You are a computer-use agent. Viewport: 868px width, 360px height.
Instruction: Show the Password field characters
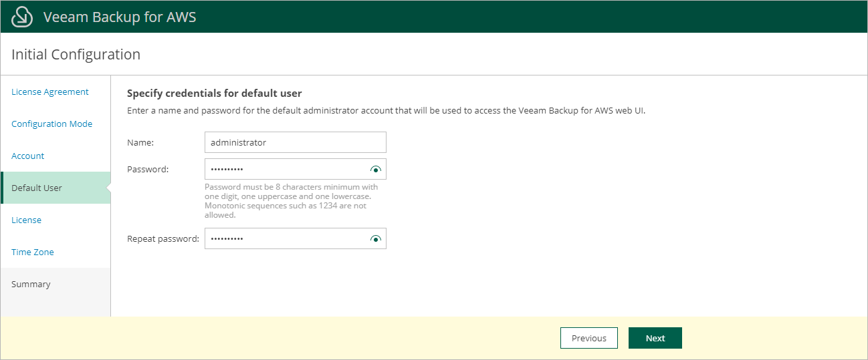(375, 170)
